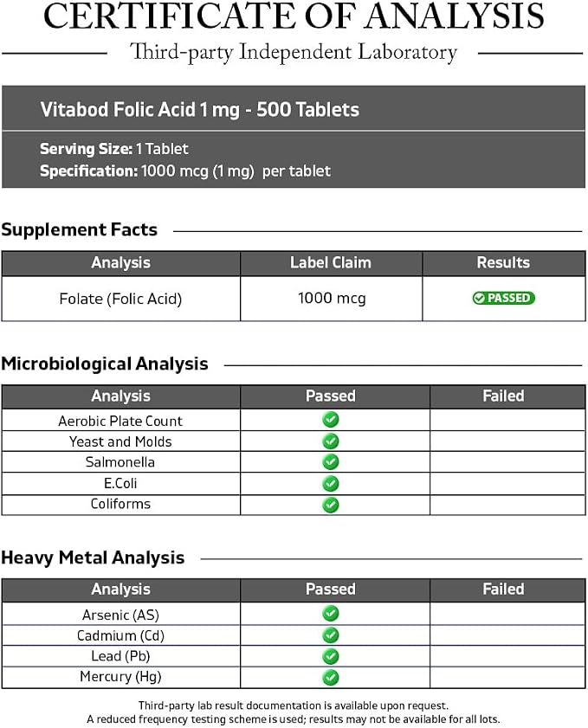This screenshot has width=588, height=728.
Task: Click the Yeast and Molds green checkmark
Action: (x=331, y=441)
